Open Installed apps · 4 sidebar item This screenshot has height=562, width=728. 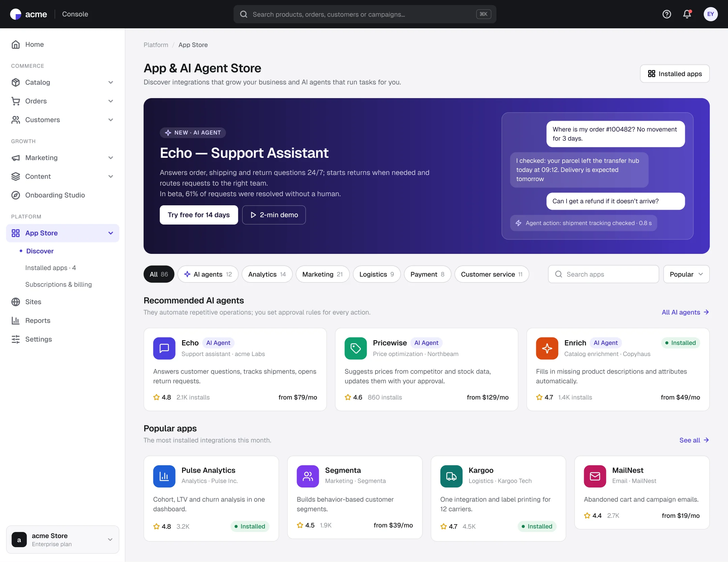[51, 268]
